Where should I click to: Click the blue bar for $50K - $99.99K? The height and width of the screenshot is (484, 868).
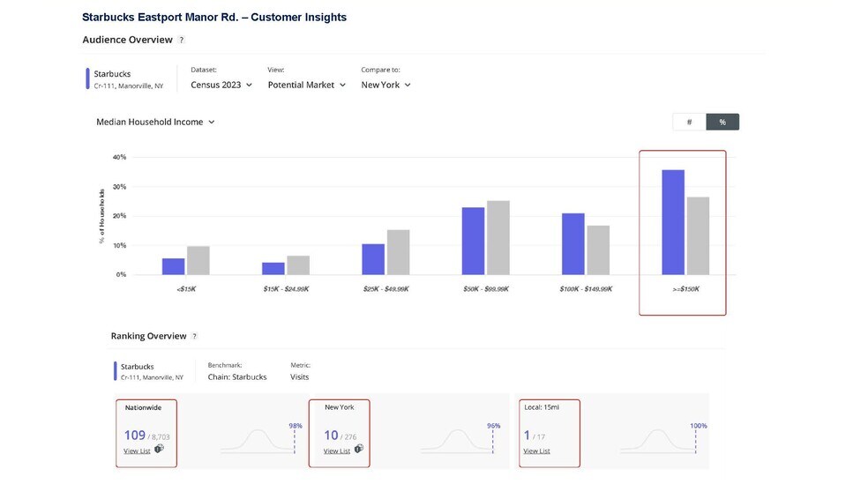[474, 242]
